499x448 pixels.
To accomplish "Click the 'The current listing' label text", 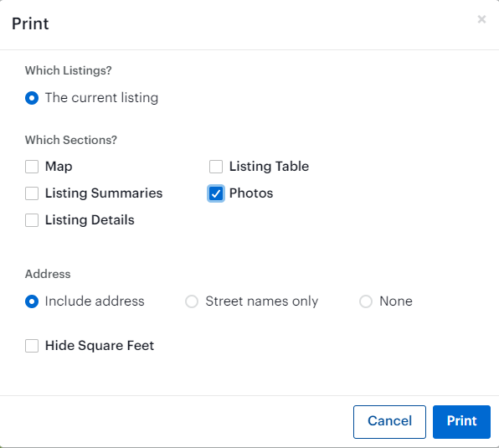I will 101,98.
